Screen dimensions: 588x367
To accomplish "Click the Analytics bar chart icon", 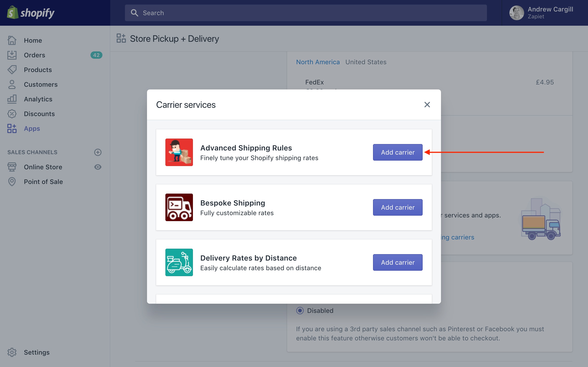I will point(12,99).
